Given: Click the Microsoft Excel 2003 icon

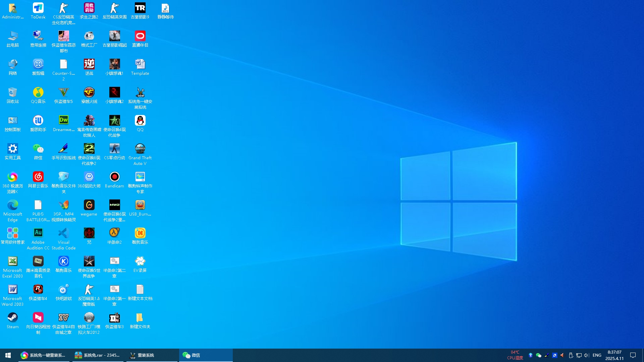Looking at the screenshot, I should coord(12,261).
